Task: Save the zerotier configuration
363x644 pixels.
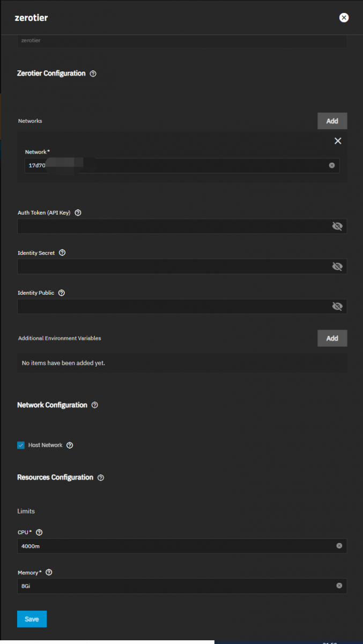Action: tap(32, 619)
